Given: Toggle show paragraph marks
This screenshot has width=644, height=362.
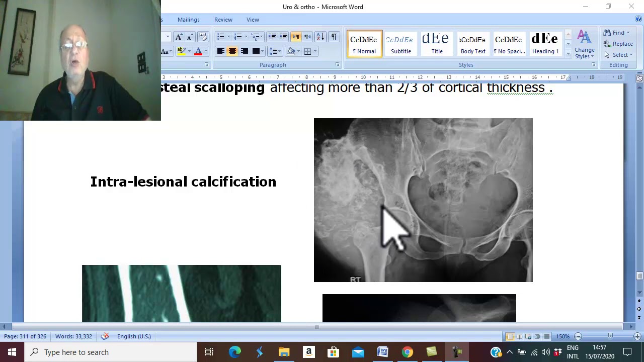Looking at the screenshot, I should pyautogui.click(x=334, y=37).
